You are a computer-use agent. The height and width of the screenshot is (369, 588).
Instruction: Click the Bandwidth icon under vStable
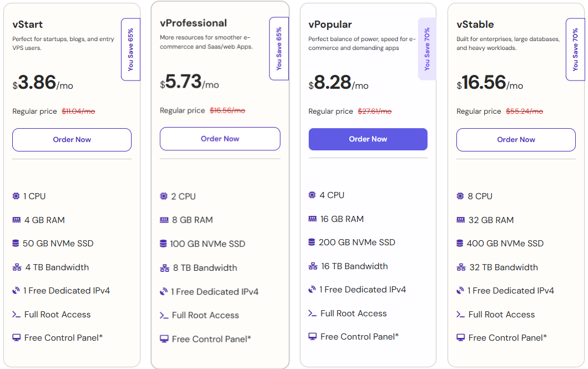[461, 267]
